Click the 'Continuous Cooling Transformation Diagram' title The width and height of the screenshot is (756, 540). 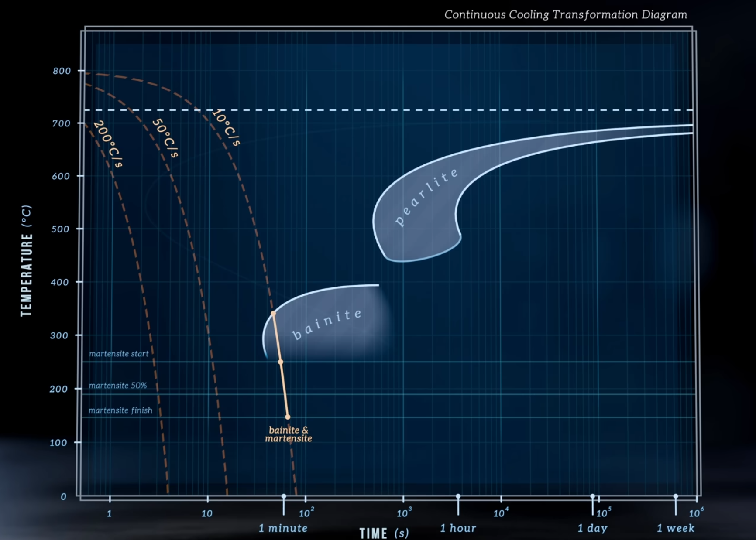[566, 15]
